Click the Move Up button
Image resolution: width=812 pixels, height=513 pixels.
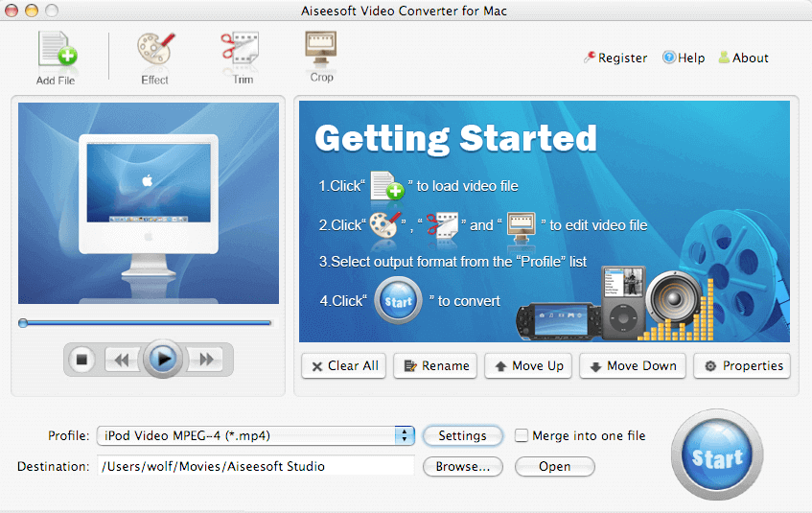pos(528,366)
